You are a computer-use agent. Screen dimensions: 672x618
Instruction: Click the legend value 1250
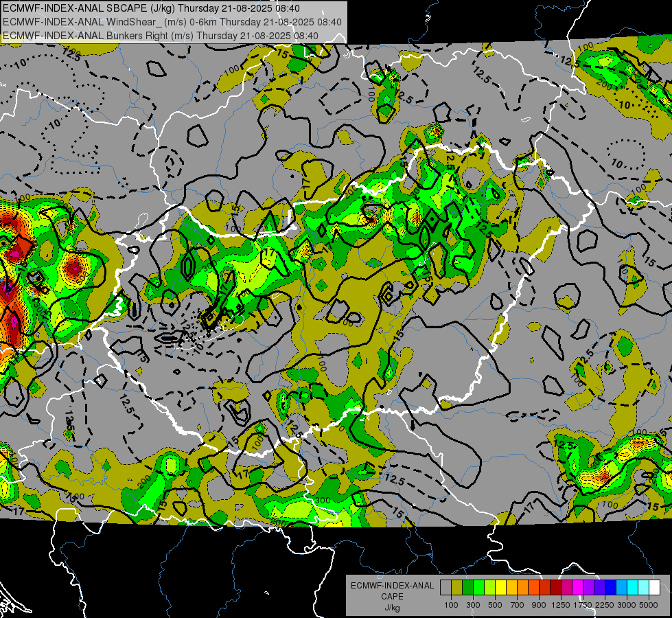[x=561, y=605]
